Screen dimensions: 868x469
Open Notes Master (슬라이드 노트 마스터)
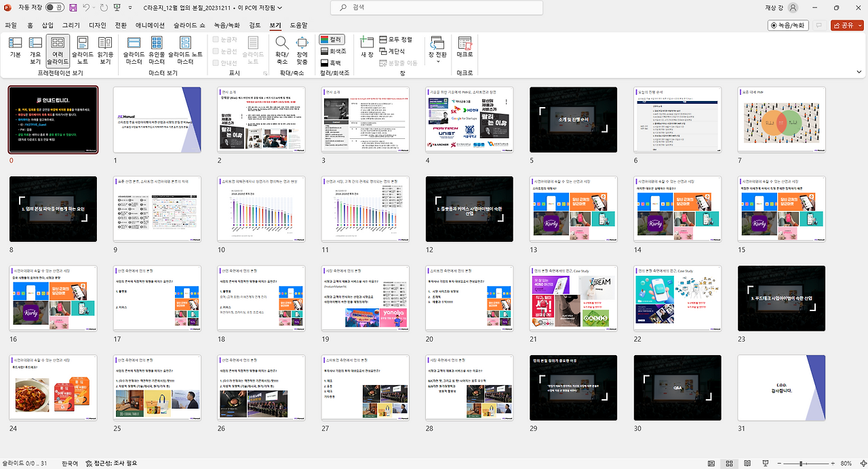click(185, 50)
